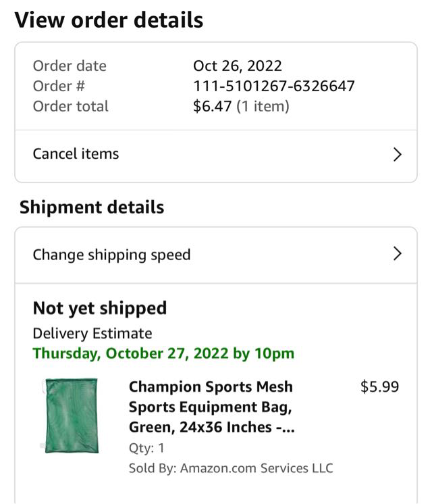The height and width of the screenshot is (504, 432).
Task: Click Sold By Amazon.com Services LLC text
Action: (x=230, y=468)
